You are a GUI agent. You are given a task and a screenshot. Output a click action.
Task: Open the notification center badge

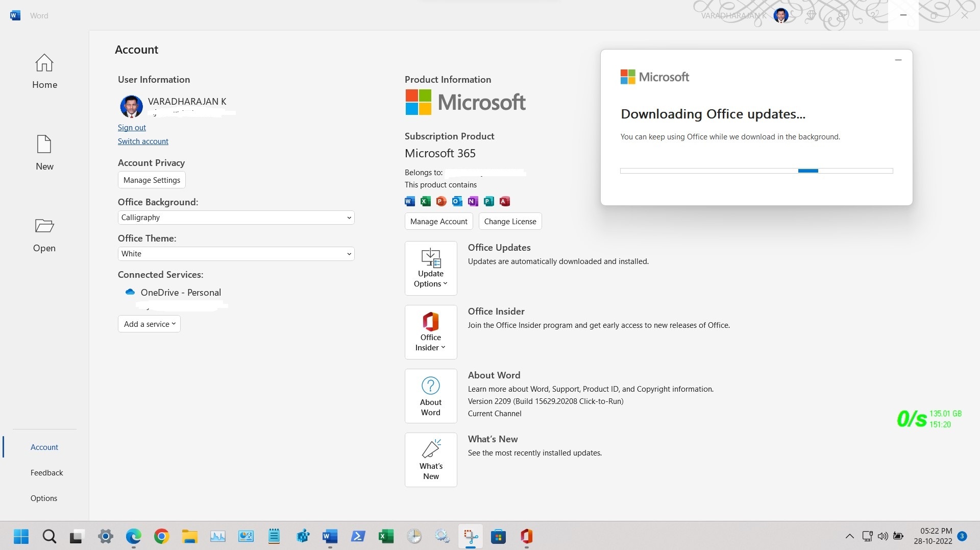tap(962, 536)
